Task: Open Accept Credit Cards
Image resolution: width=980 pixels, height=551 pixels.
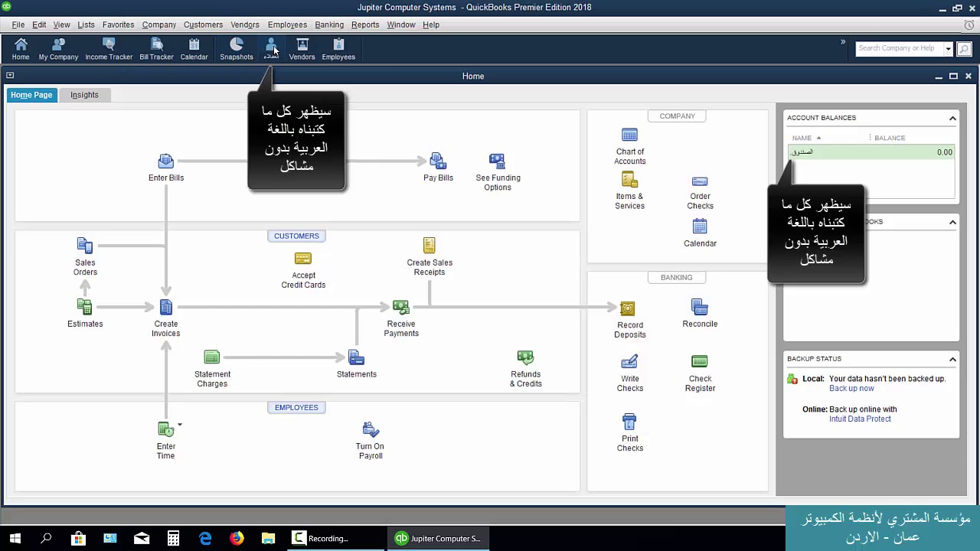Action: tap(303, 269)
